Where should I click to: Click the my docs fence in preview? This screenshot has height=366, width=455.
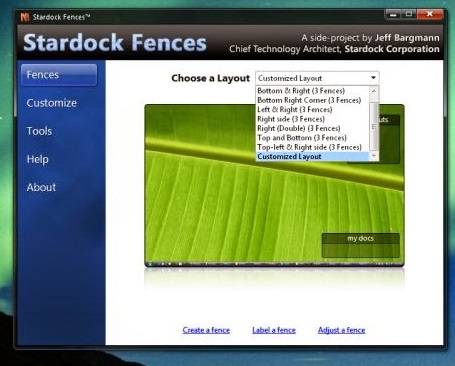360,245
